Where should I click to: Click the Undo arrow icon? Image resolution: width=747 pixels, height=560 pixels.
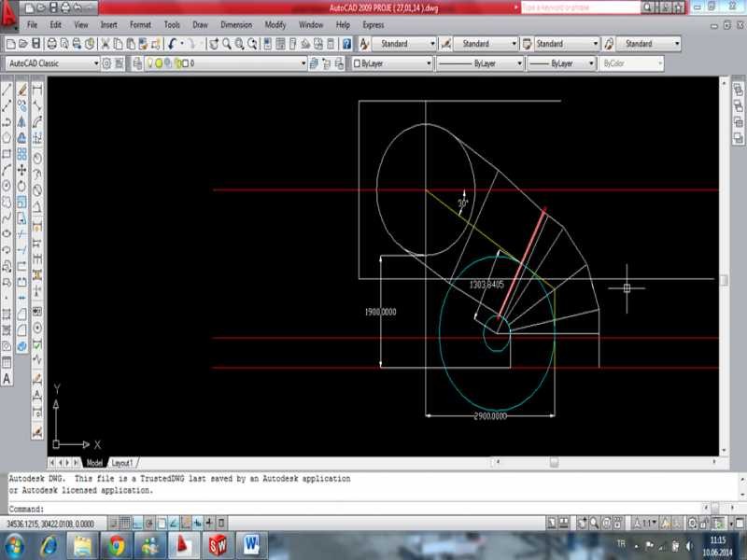173,44
